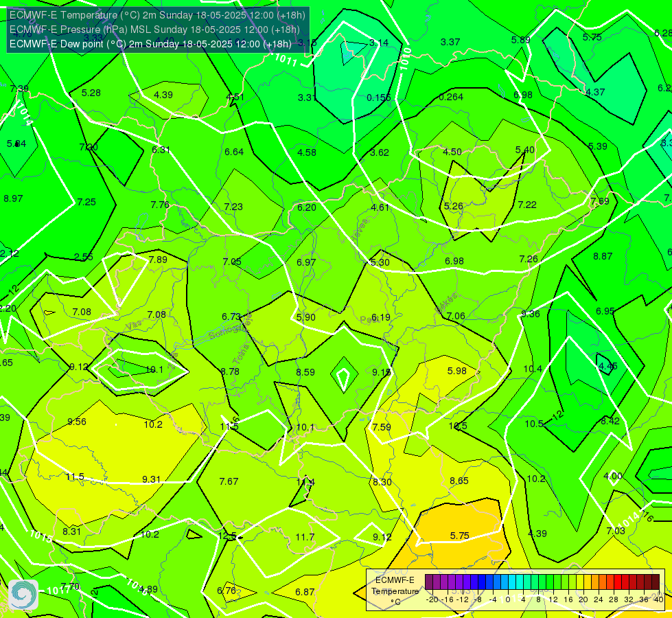The height and width of the screenshot is (618, 672).
Task: Click the value 4.45
Action: point(607,366)
